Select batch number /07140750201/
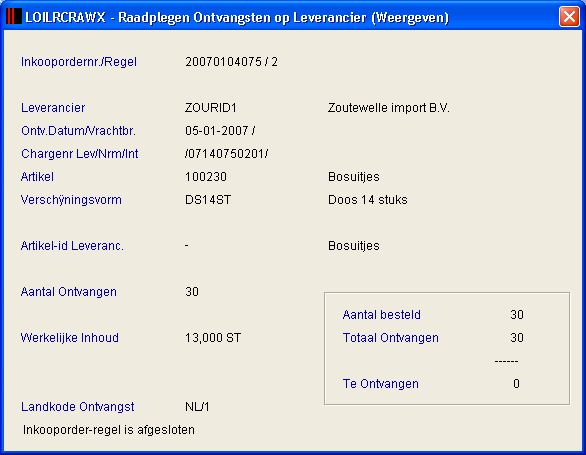The width and height of the screenshot is (586, 455). (x=226, y=154)
